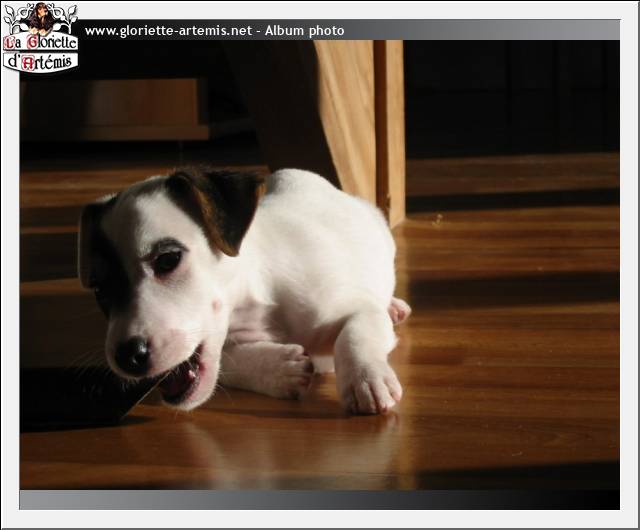Screen dimensions: 640x530
Task: Open the www.gloriette-artemis.net header link
Action: 168,31
